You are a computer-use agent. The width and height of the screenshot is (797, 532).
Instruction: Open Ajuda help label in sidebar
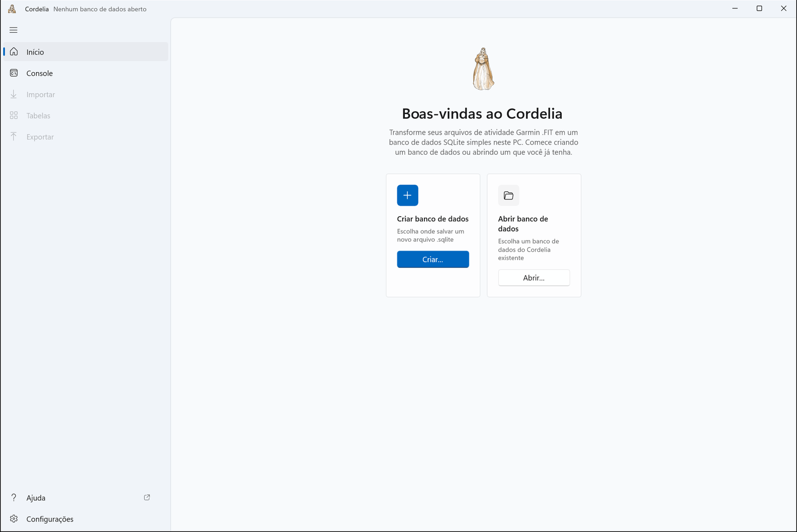point(36,498)
